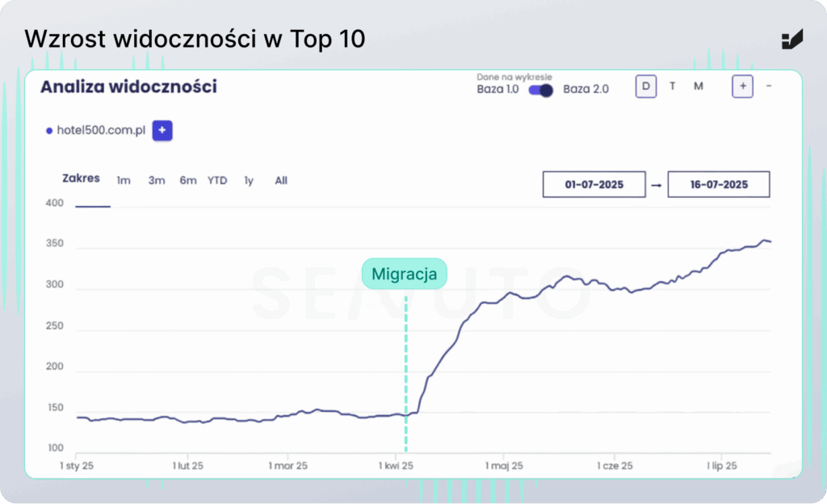
Task: Switch to the M monthly granularity option
Action: point(699,86)
